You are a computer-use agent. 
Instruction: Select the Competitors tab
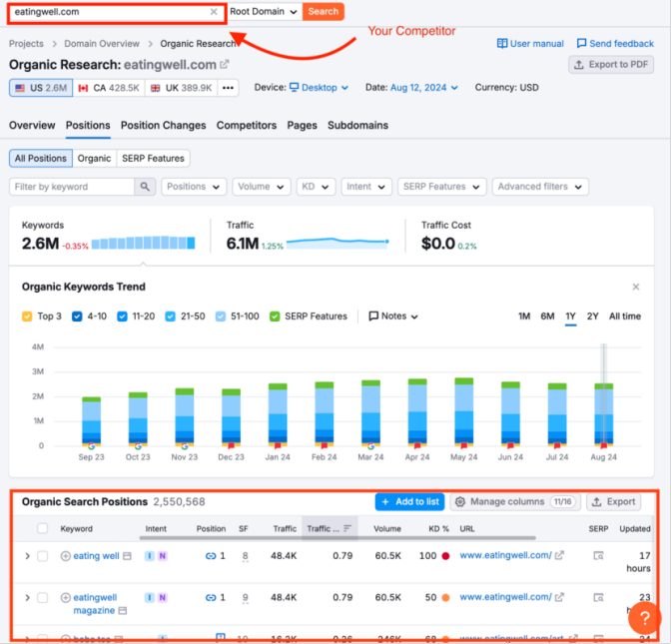[x=246, y=126]
